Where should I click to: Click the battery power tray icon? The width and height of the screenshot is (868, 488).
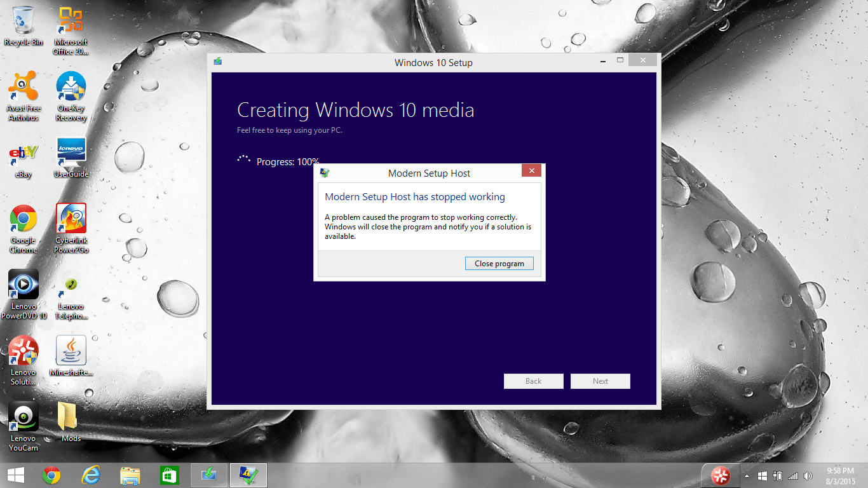point(778,475)
